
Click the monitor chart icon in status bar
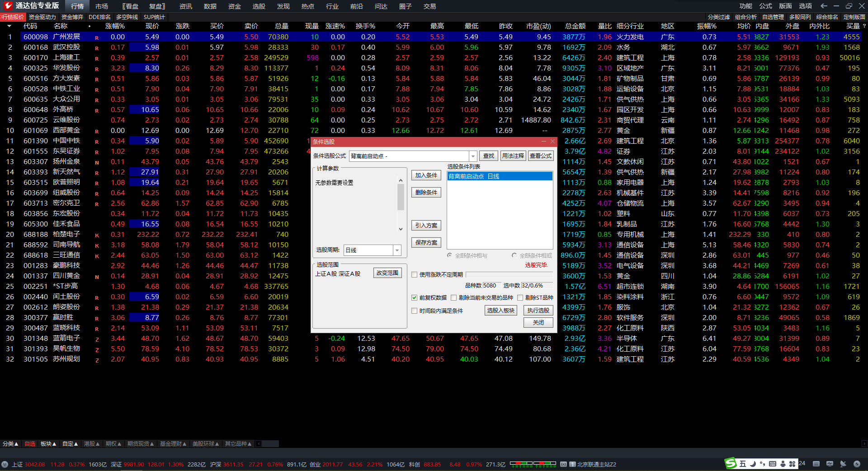pos(830,464)
